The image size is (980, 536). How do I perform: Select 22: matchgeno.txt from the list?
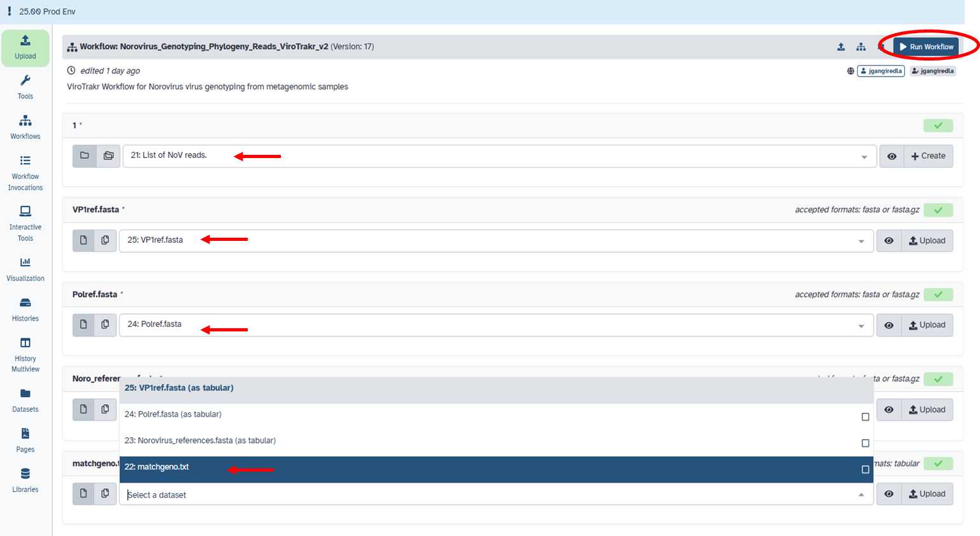pos(157,467)
